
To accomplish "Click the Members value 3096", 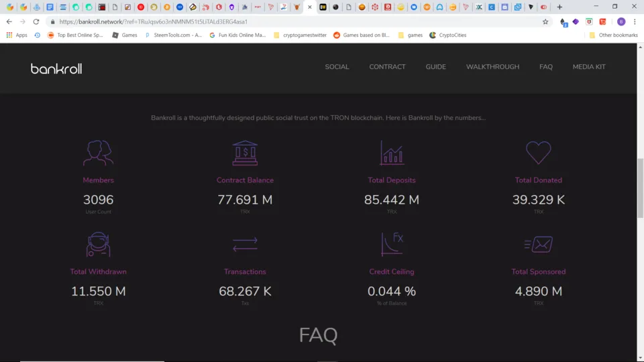I will click(98, 200).
